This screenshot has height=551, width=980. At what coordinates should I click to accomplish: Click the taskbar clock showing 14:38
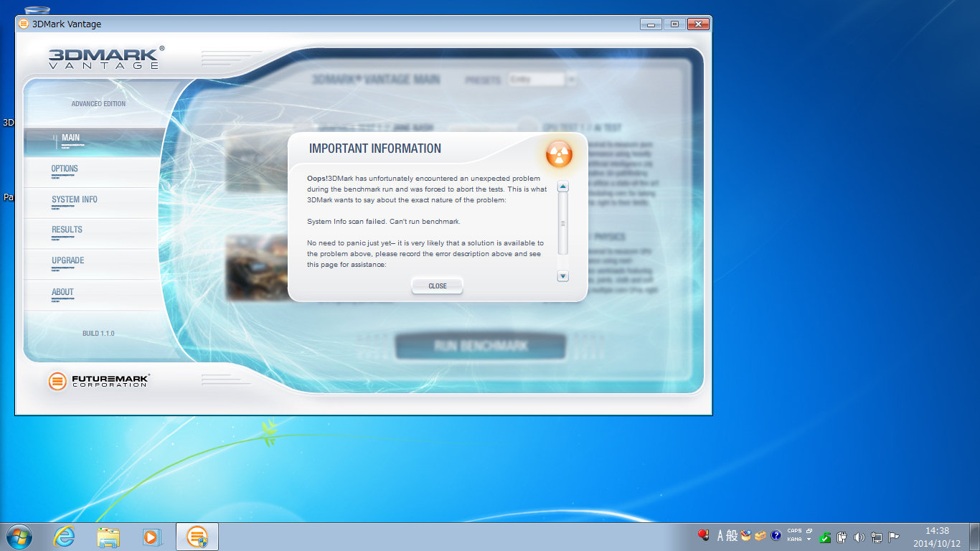937,537
